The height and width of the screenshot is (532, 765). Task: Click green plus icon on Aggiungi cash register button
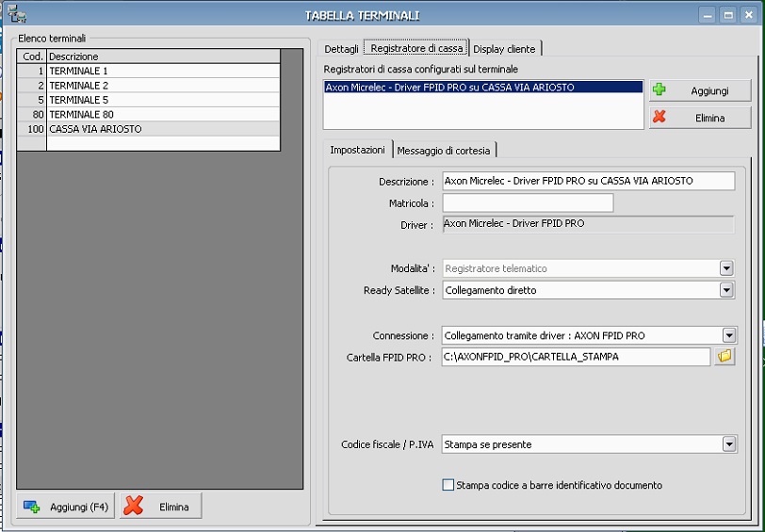(x=659, y=89)
